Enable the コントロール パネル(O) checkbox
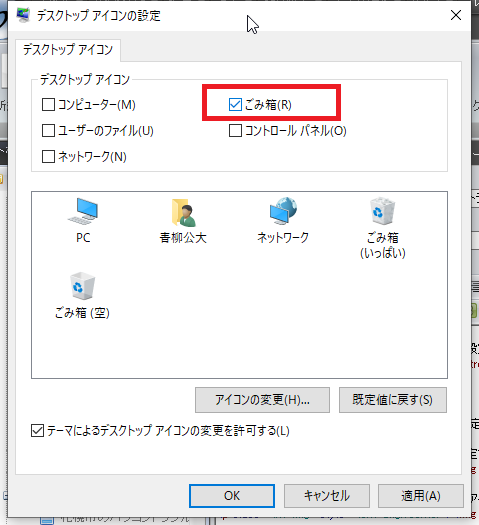The image size is (479, 525). click(x=235, y=131)
